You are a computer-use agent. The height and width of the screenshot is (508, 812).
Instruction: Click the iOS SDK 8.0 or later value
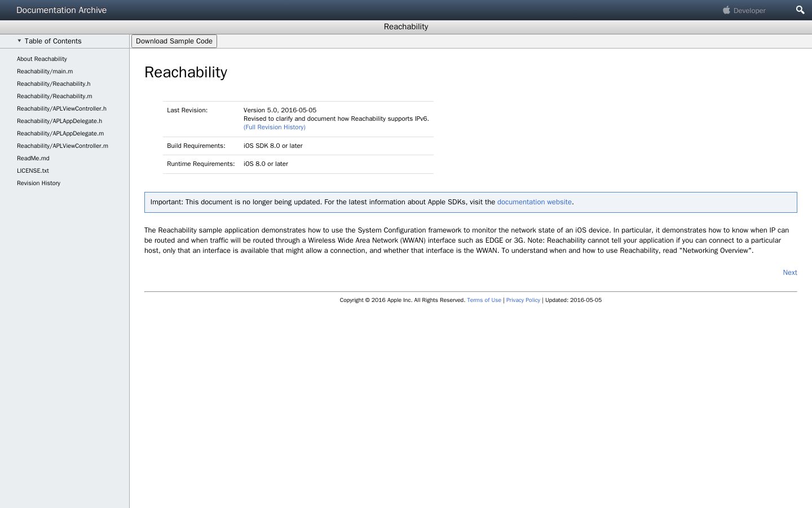[273, 146]
